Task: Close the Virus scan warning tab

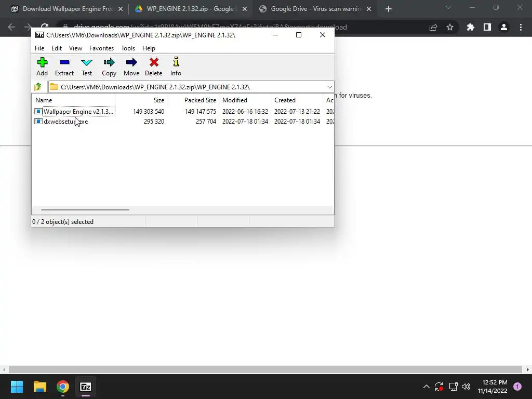Action: (x=369, y=9)
